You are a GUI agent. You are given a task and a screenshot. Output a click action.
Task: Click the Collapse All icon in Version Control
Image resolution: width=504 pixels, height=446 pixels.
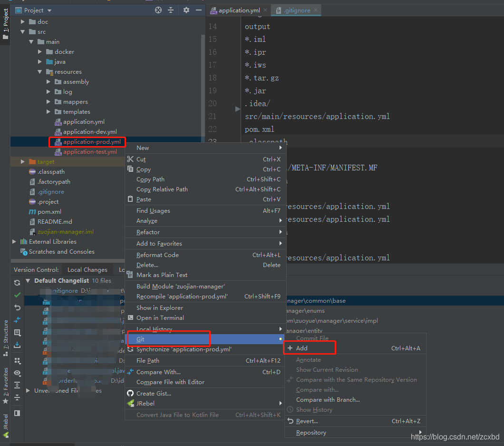(18, 398)
